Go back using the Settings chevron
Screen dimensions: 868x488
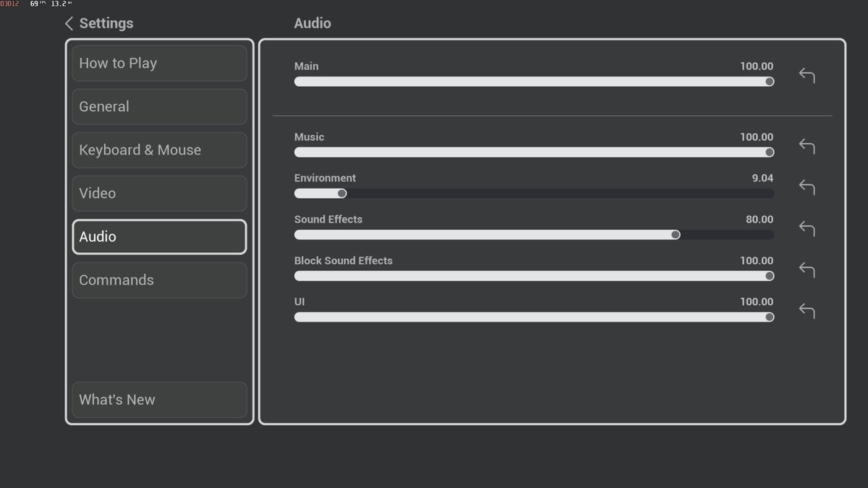(x=69, y=24)
